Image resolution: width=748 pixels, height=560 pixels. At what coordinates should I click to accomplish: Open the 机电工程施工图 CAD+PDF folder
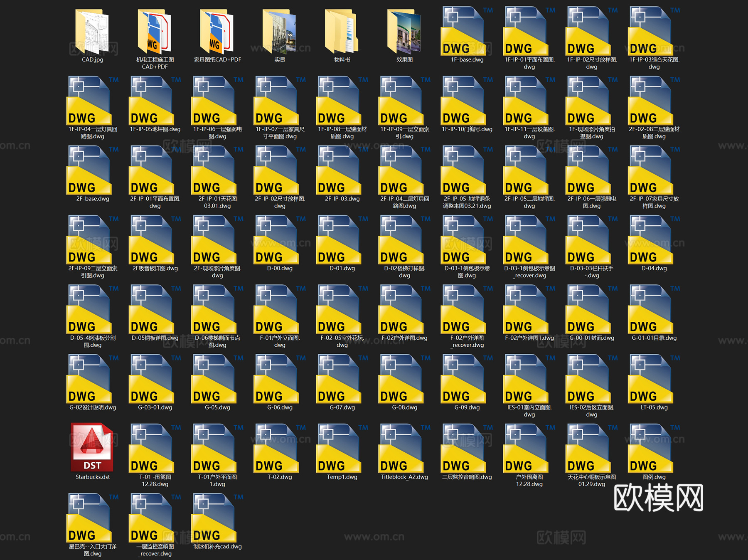(155, 32)
